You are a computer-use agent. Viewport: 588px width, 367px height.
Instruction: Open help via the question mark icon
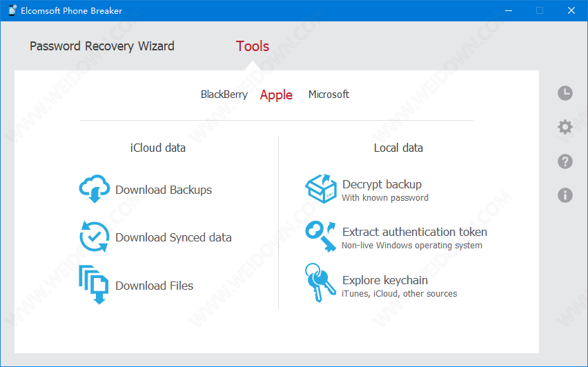click(565, 161)
